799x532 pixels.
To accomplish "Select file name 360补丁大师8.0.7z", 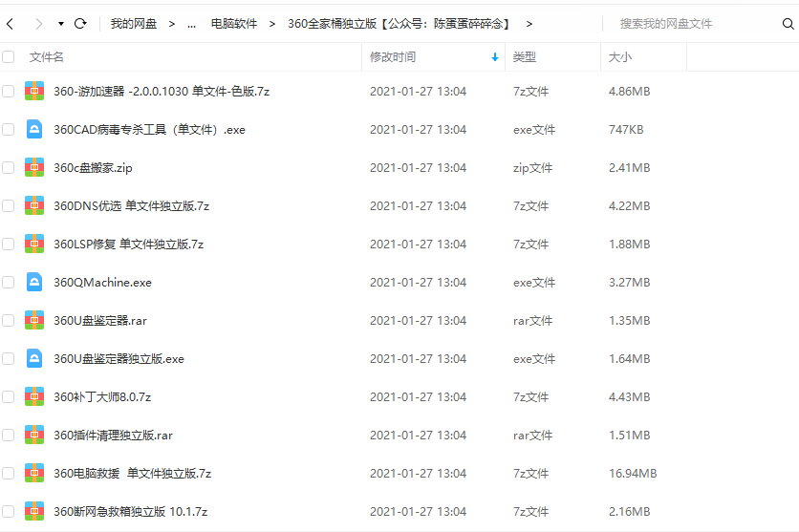I will 102,396.
